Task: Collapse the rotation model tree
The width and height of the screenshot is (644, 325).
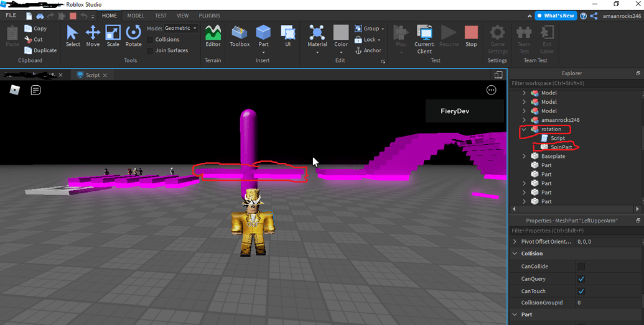Action: 524,129
